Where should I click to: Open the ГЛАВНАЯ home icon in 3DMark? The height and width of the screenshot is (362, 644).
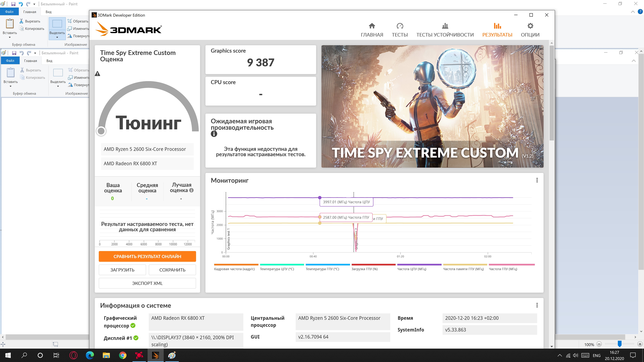[x=372, y=26]
